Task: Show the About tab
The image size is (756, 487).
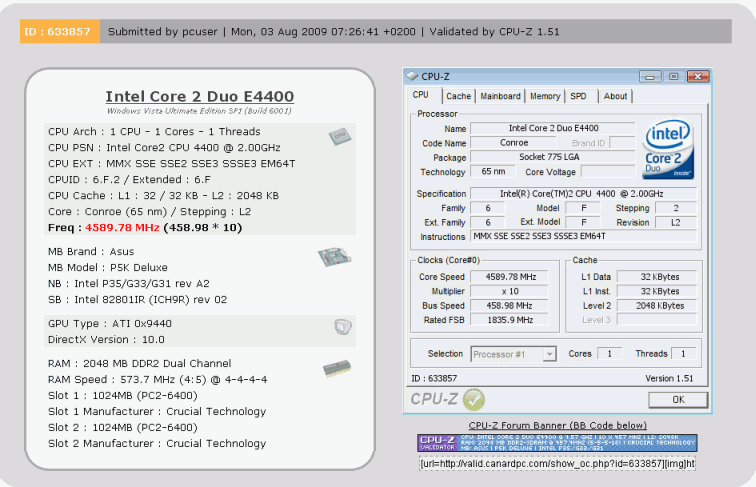Action: [x=615, y=96]
